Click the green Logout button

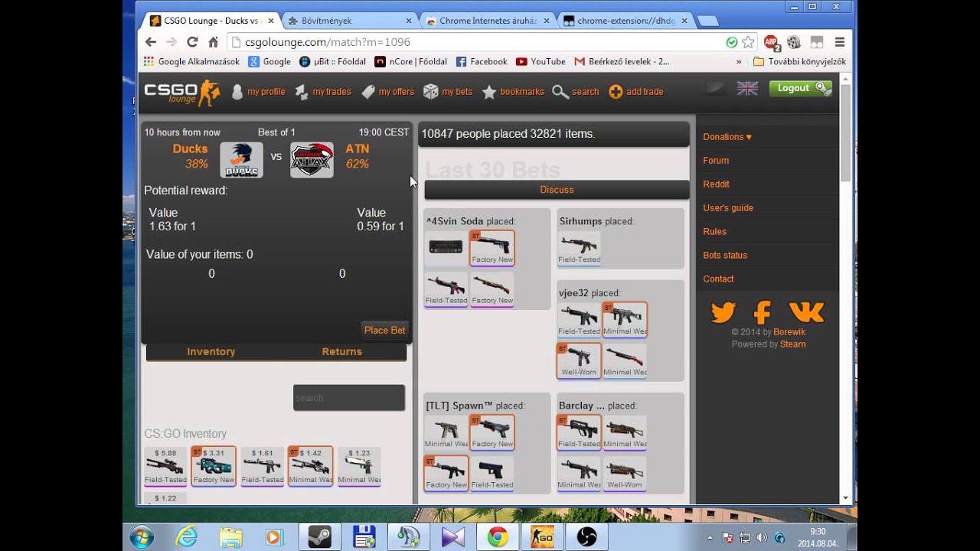pos(800,88)
